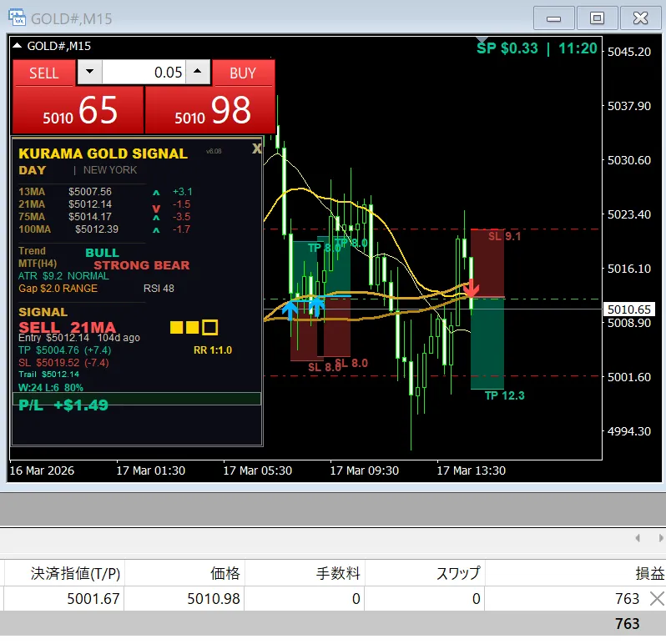This screenshot has height=644, width=666.
Task: Click the empty yellow square signal indicator
Action: [x=209, y=327]
